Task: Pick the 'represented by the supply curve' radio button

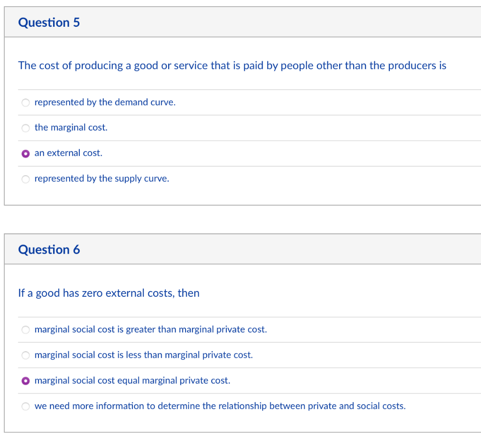Action: click(26, 179)
